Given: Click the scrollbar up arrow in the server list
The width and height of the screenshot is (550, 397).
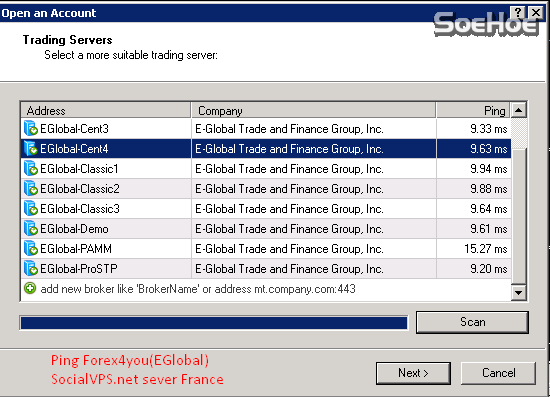Looking at the screenshot, I should pyautogui.click(x=518, y=110).
